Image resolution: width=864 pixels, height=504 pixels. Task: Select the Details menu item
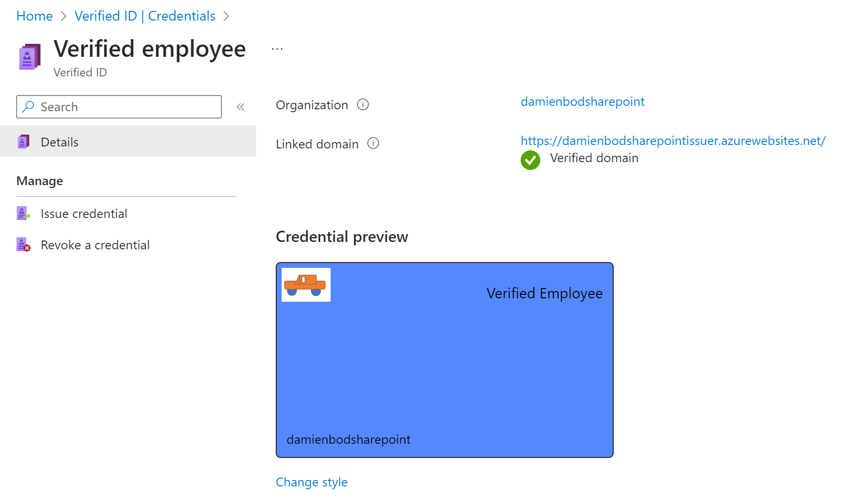click(59, 141)
